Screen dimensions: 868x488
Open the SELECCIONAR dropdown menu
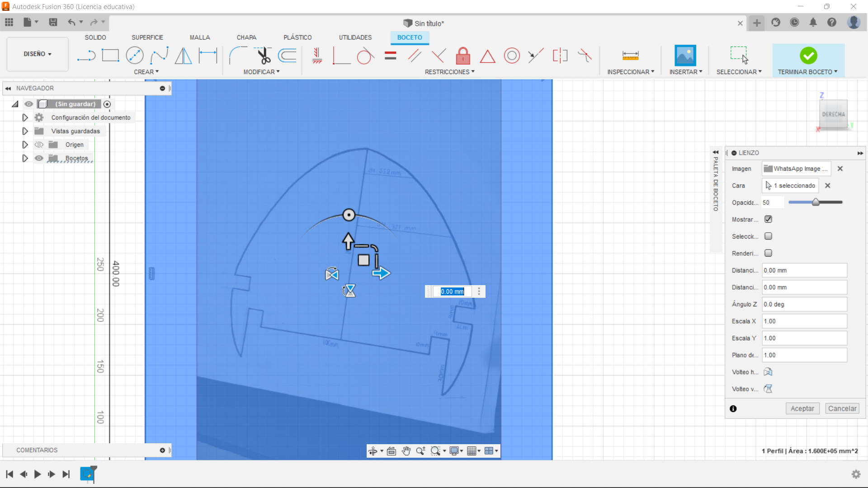tap(739, 72)
